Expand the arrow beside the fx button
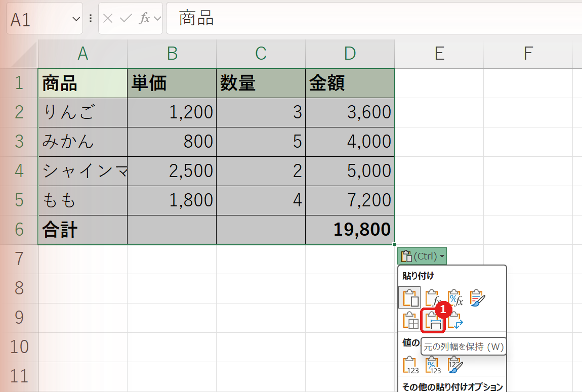 157,18
